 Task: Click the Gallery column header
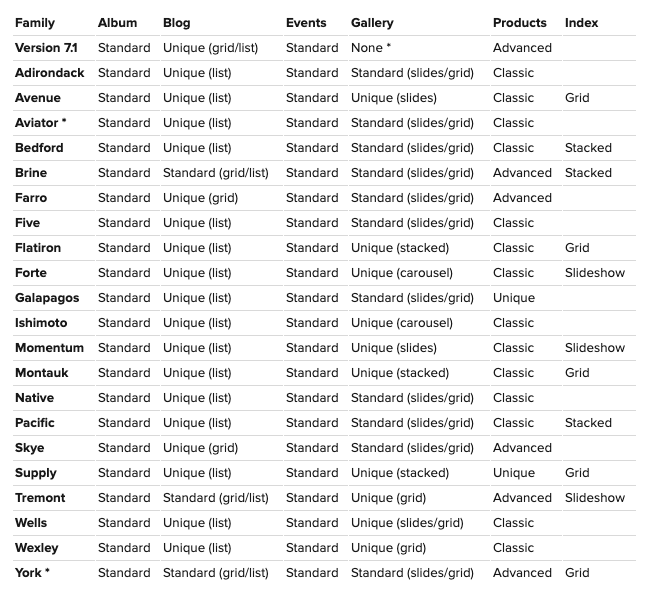[372, 23]
